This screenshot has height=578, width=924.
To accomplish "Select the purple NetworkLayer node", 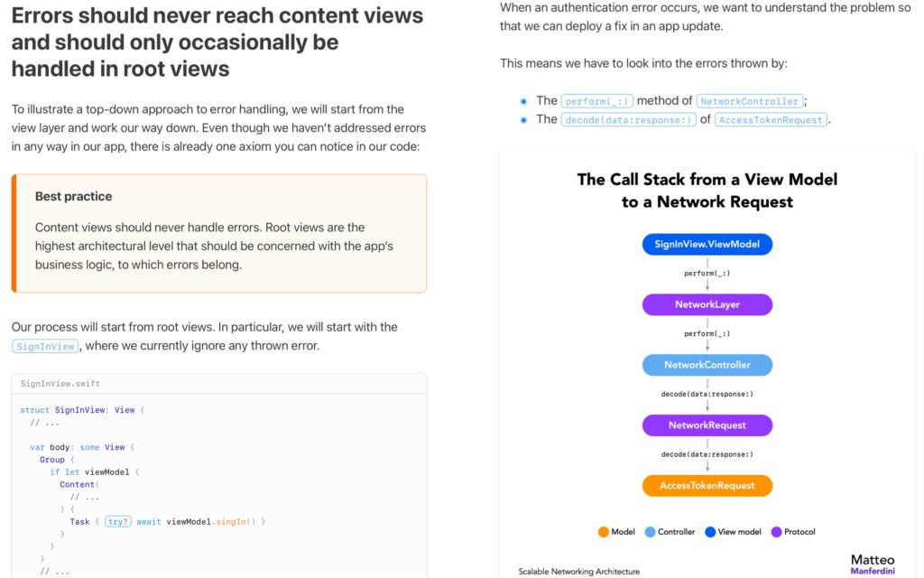I will tap(707, 304).
